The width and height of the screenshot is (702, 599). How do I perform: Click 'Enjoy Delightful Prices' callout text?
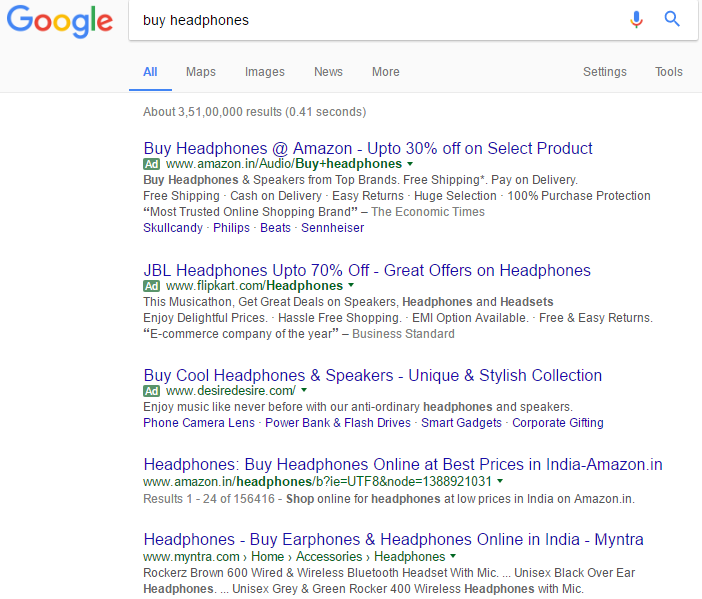pyautogui.click(x=398, y=318)
